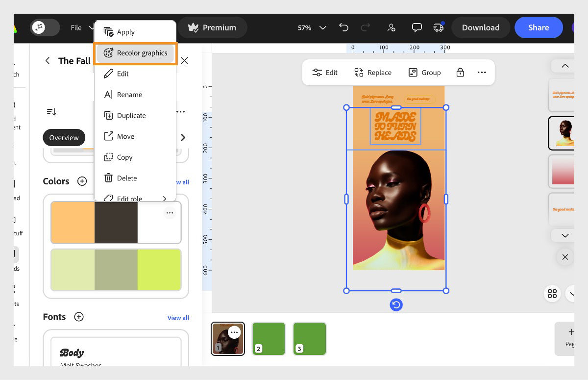The width and height of the screenshot is (588, 380).
Task: Open the grid view icon
Action: point(552,294)
